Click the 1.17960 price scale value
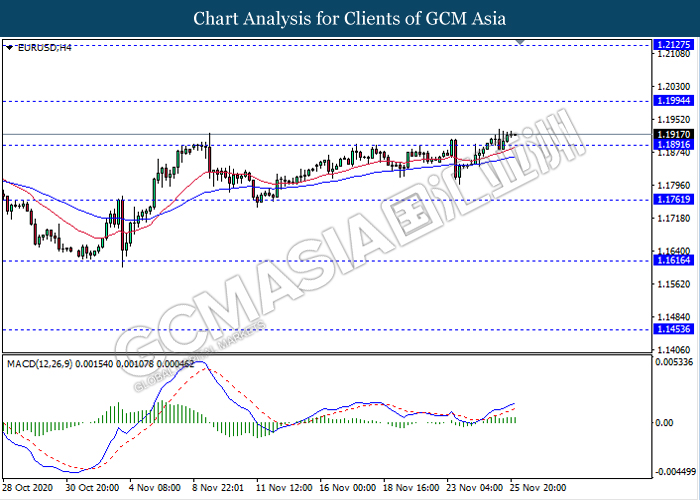700x500 pixels. 674,185
